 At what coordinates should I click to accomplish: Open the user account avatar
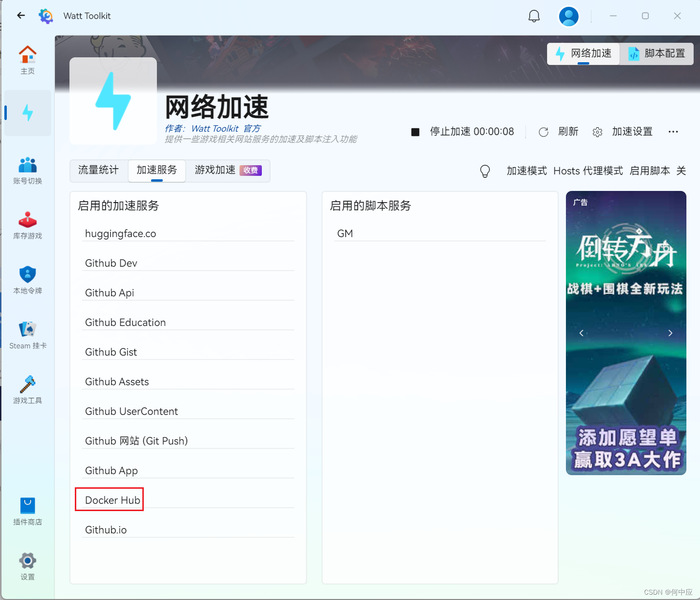[569, 16]
